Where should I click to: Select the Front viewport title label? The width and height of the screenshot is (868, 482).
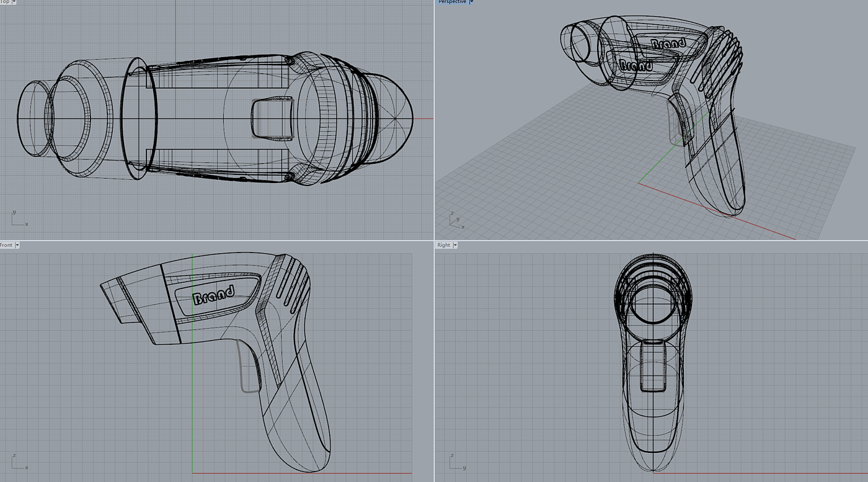[6, 245]
